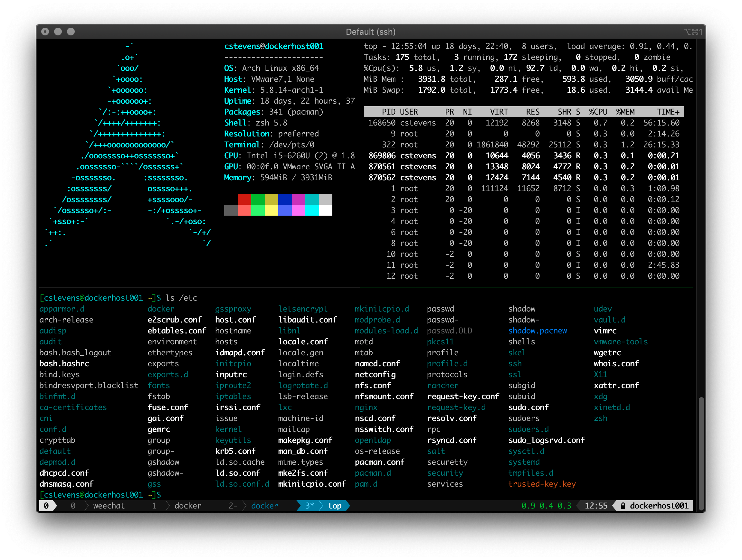Click the letsencrypt directory entry
Screen dimensions: 742x560
click(x=303, y=309)
